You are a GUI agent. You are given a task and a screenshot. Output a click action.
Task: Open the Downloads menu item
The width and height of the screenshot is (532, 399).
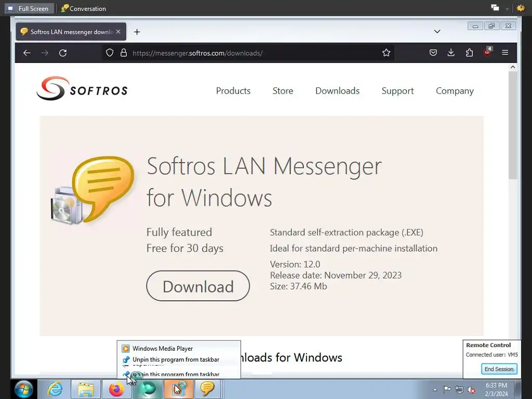[x=337, y=91]
